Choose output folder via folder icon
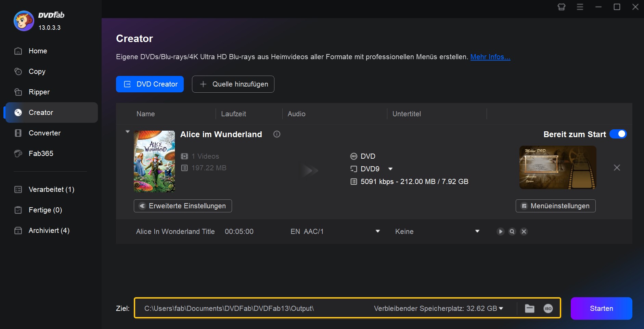The height and width of the screenshot is (329, 644). pos(530,308)
